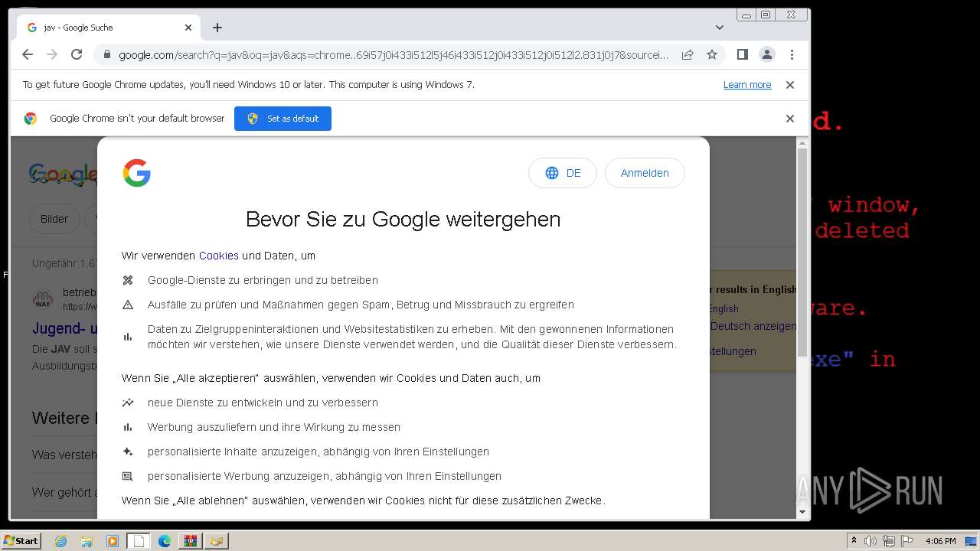Click 'Bevor Sie zu Google weitergehen' heading
The image size is (980, 551).
pos(403,219)
